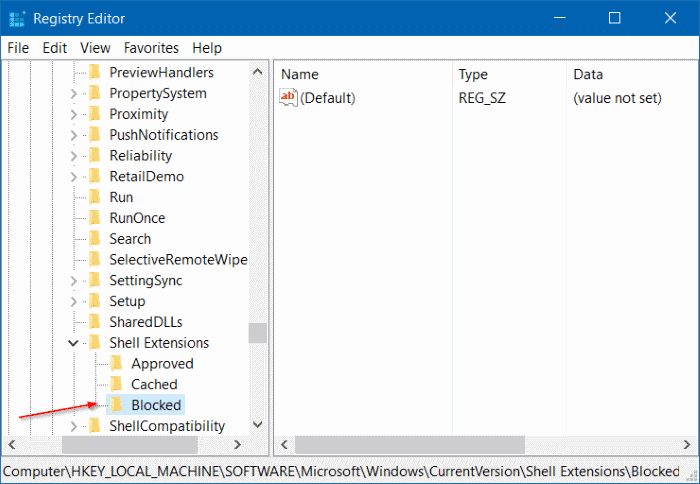Open the File menu

tap(18, 48)
